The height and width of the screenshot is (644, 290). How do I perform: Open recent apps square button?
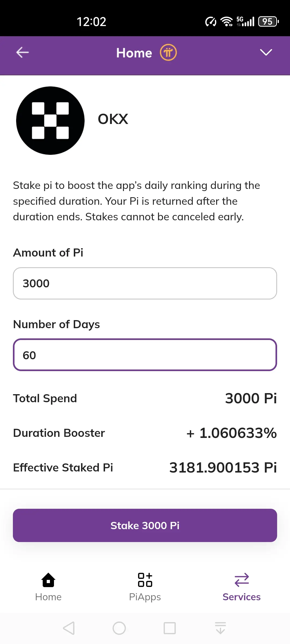170,628
